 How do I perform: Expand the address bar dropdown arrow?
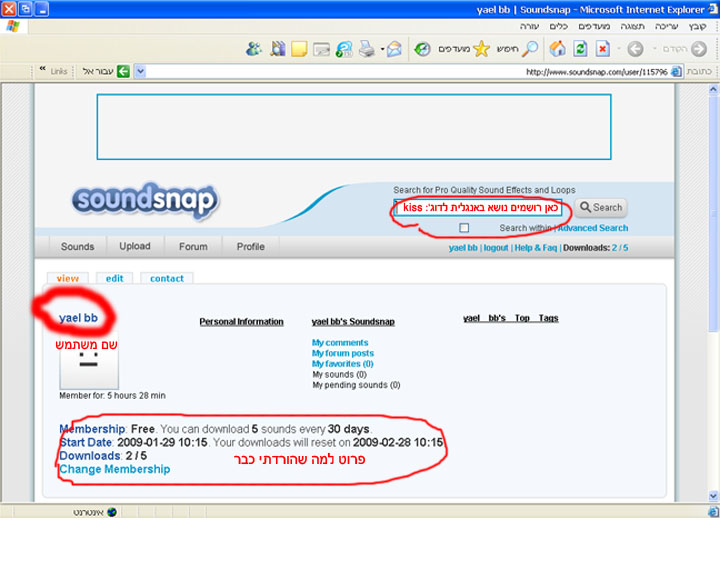141,71
